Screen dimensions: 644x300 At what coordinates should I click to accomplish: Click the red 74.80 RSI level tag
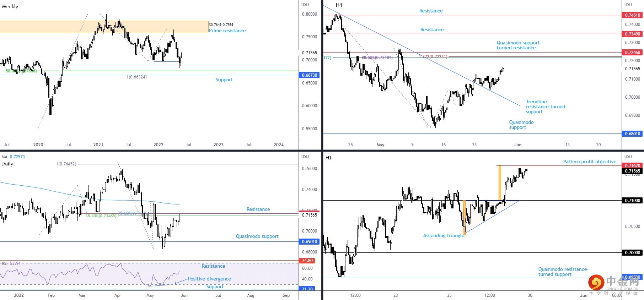point(307,261)
